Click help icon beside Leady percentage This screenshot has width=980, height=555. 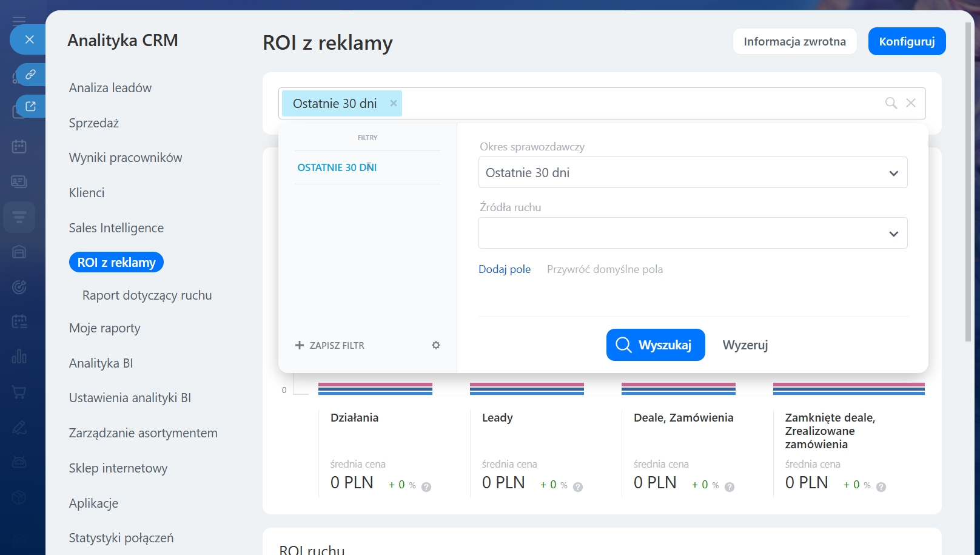click(x=578, y=486)
